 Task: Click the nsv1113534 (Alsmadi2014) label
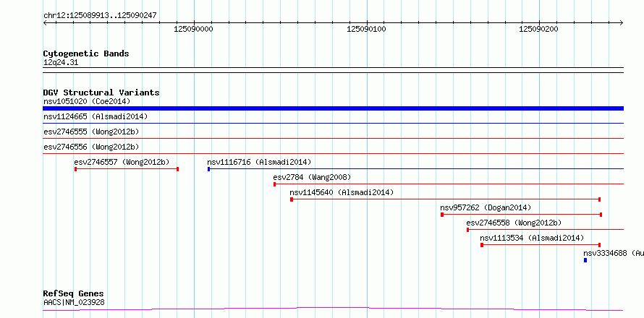coord(532,238)
